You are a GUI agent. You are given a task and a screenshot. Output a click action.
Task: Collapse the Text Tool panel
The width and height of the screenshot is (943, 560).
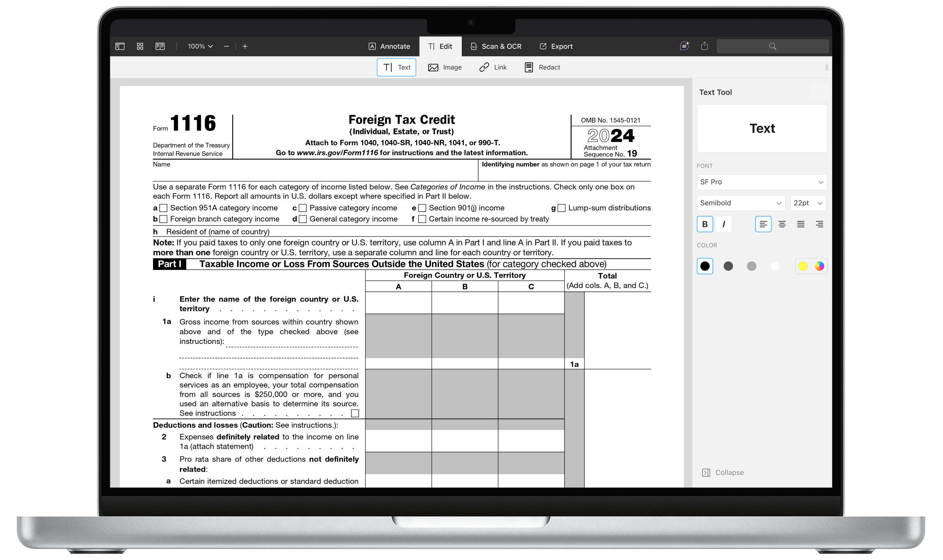722,472
